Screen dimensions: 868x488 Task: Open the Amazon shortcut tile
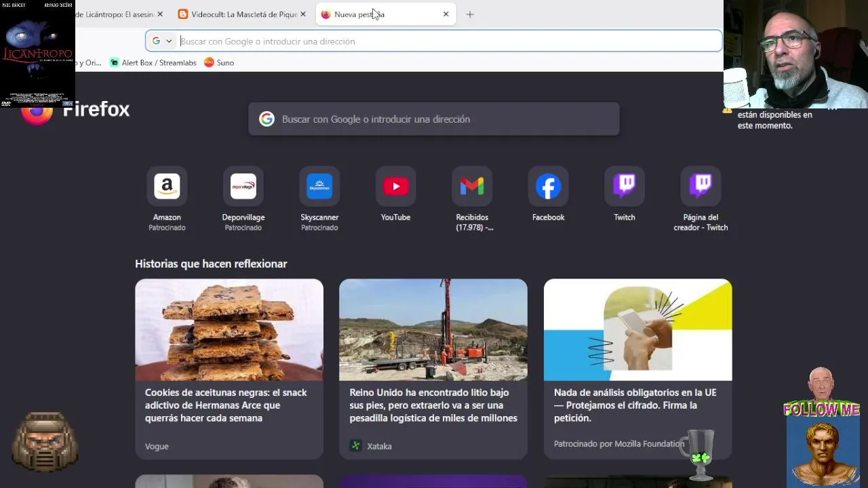167,186
